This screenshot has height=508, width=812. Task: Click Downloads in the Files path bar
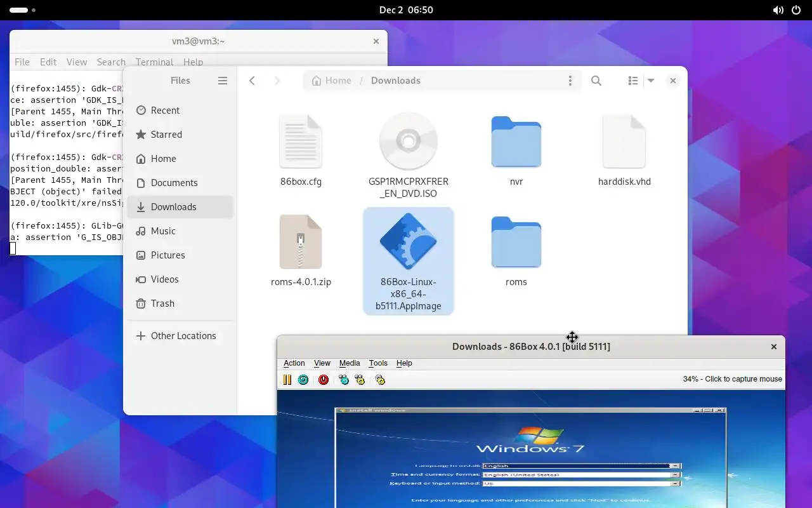tap(396, 81)
